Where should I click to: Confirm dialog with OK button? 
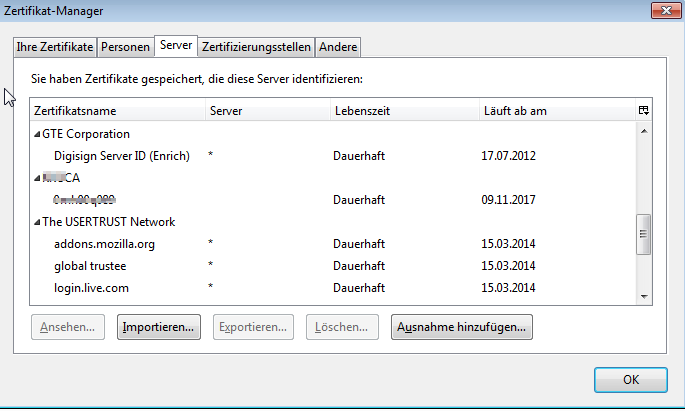630,380
